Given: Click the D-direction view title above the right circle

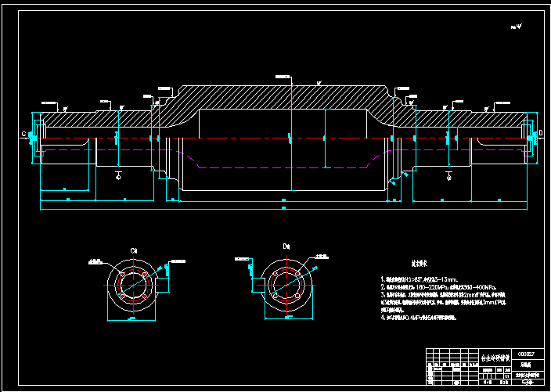Looking at the screenshot, I should pos(286,246).
